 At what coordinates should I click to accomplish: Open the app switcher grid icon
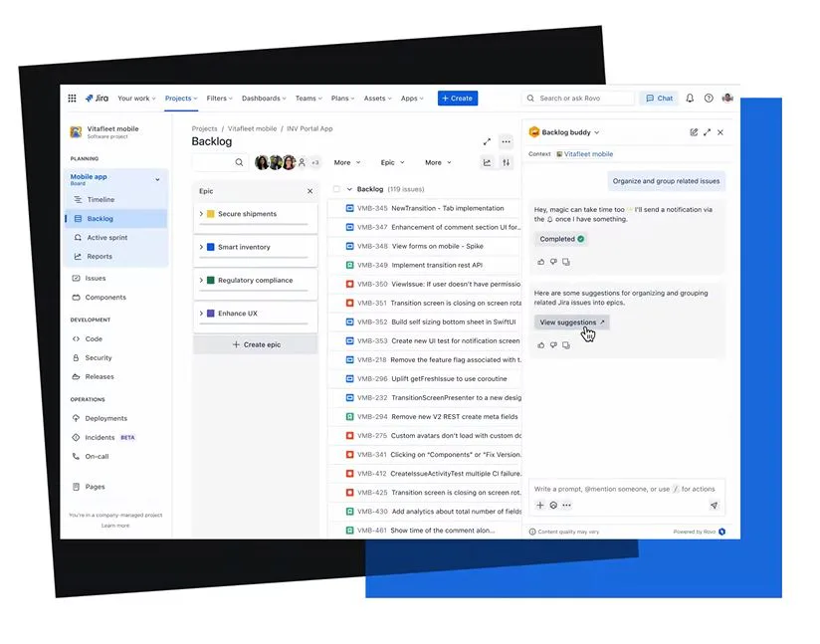(x=73, y=99)
